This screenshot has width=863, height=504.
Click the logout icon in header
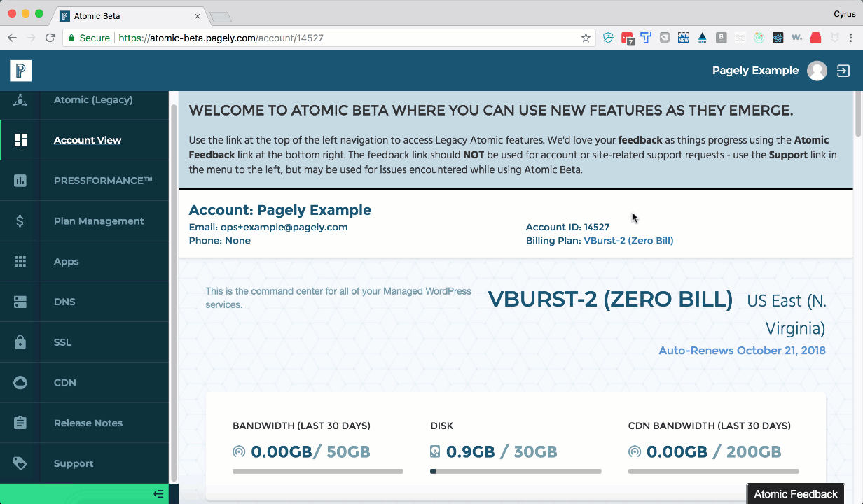tap(843, 71)
